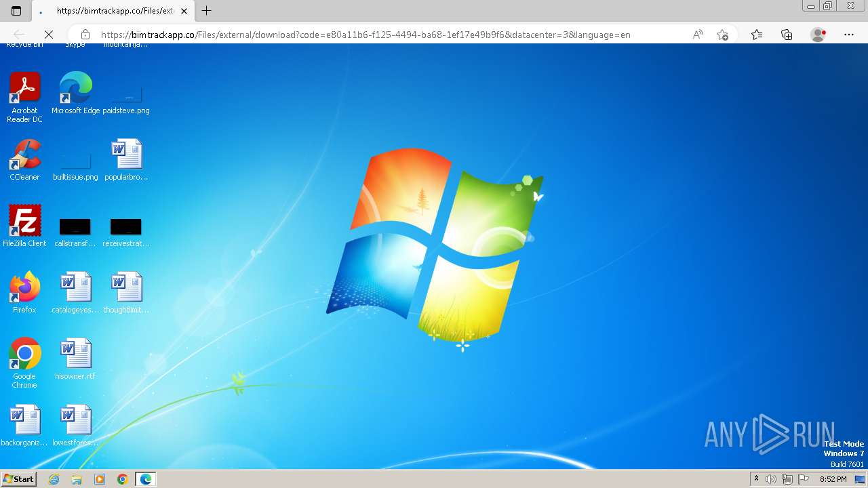Open Chrome from the taskbar
Screen dimensions: 868x488
(123, 479)
